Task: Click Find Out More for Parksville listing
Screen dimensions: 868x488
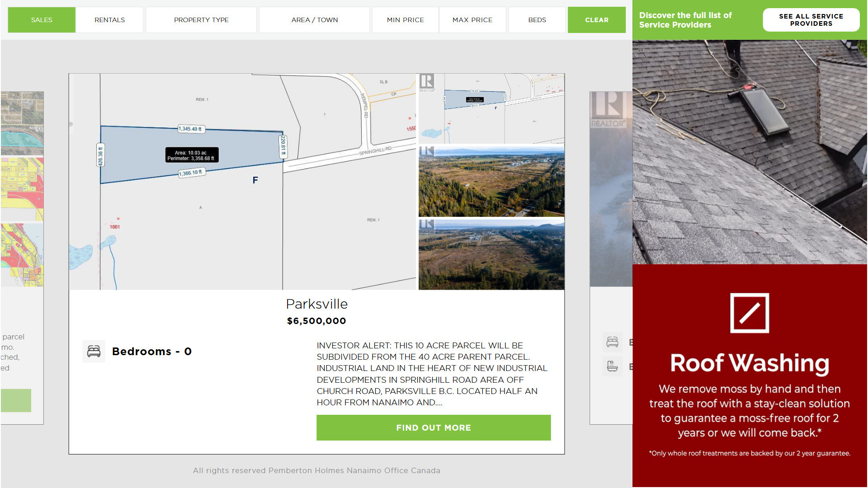Action: tap(433, 427)
